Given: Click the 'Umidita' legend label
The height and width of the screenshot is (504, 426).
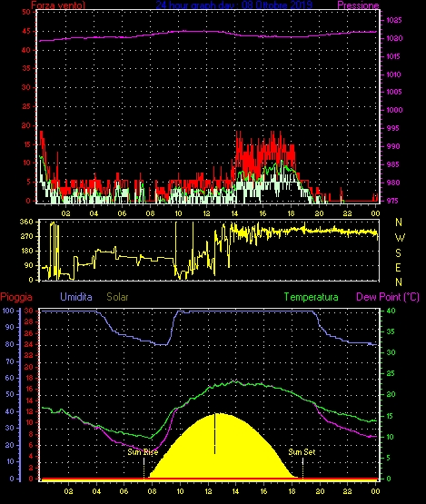Looking at the screenshot, I should tap(76, 297).
